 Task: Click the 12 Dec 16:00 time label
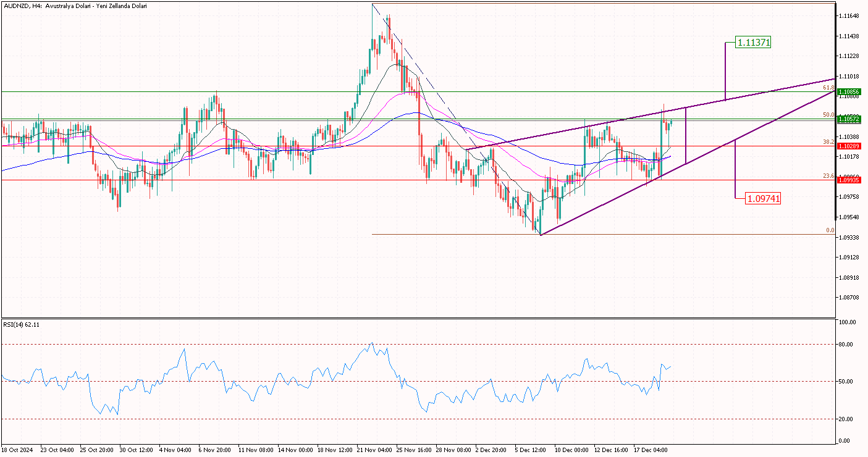coord(612,450)
